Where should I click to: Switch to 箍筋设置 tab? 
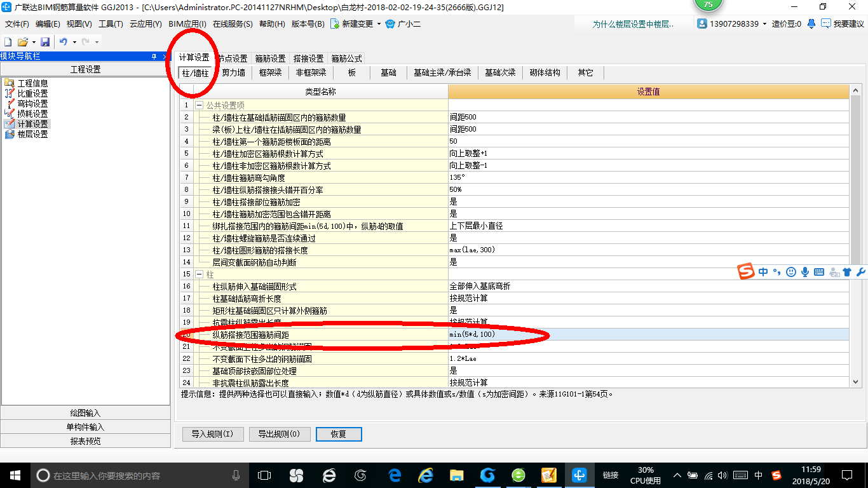tap(270, 58)
